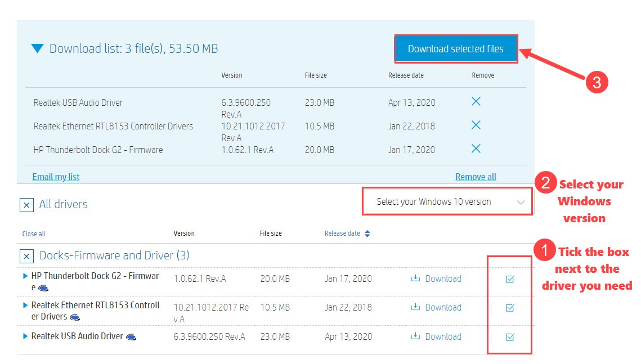Click download icon for Realtek Ethernet driver row
Screen dimensions: 641x364
[416, 307]
